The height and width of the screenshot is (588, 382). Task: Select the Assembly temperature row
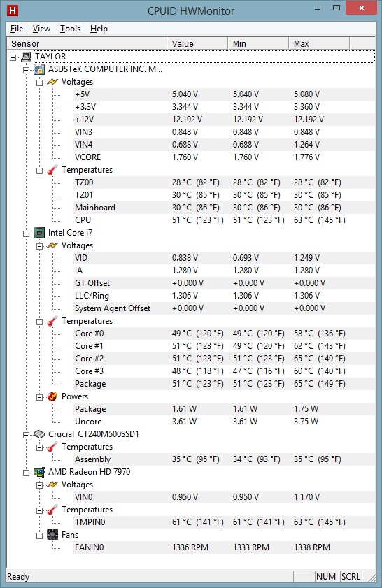[225, 459]
